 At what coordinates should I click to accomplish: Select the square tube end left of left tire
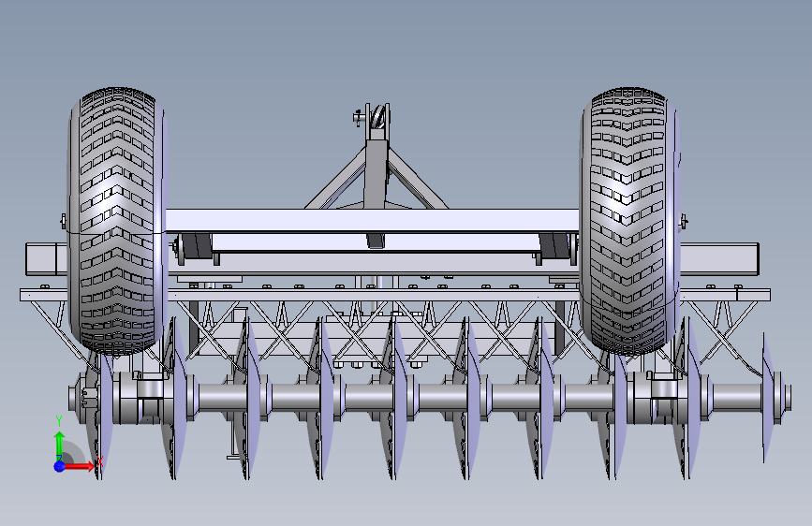pos(47,259)
